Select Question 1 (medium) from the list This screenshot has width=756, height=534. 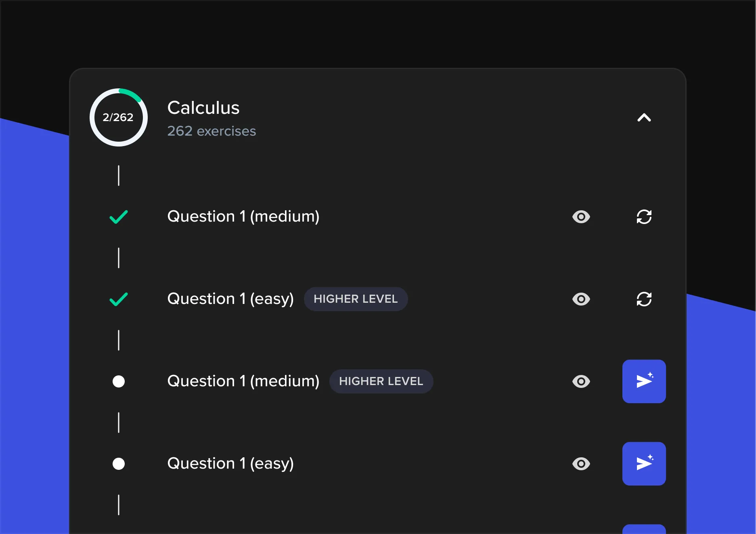pos(243,217)
